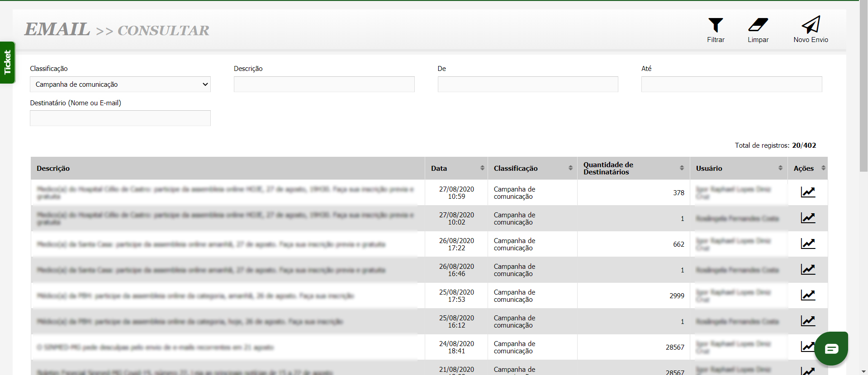
Task: Click the Destinatário name or email field
Action: (x=120, y=118)
